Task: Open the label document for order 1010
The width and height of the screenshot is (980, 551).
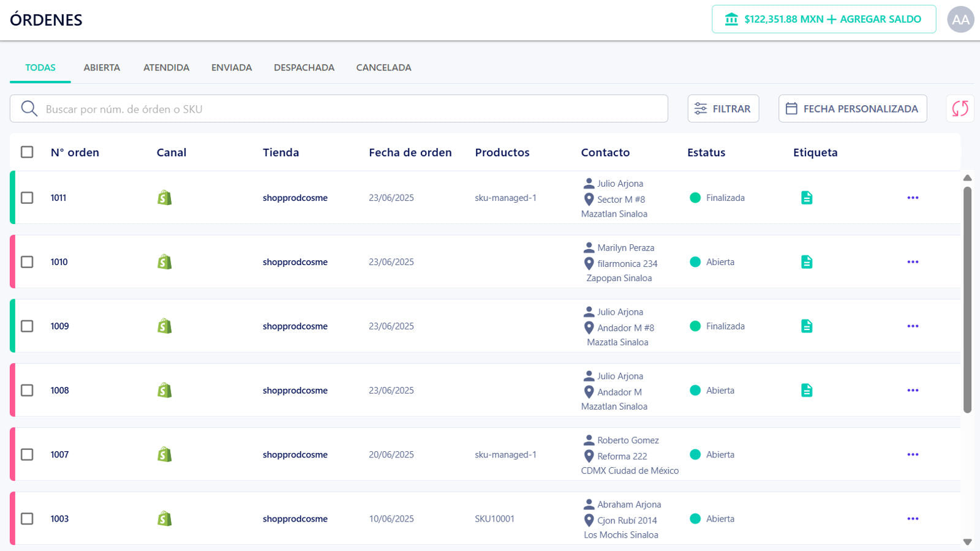Action: click(807, 262)
